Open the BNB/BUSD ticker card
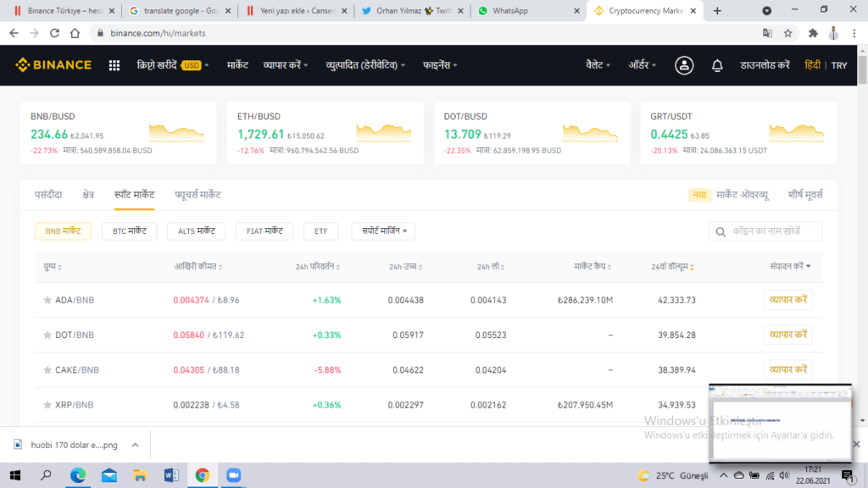The height and width of the screenshot is (488, 868). coord(118,133)
